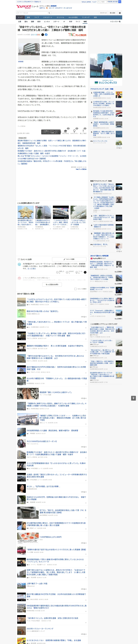Click the ヘルプ link in header

click(94, 2)
